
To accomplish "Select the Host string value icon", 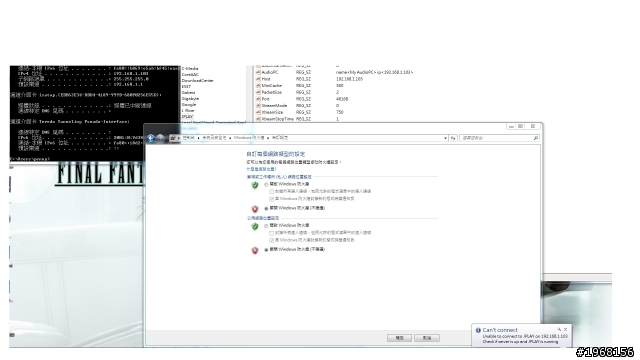I will [258, 79].
